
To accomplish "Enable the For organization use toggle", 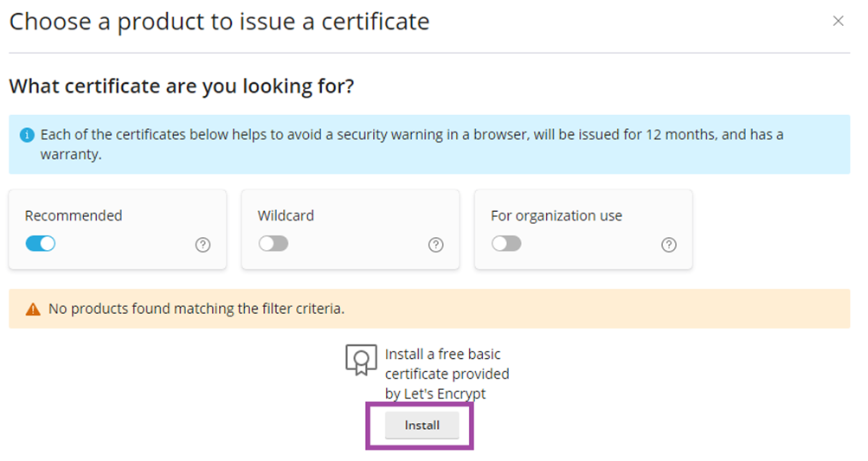I will point(506,244).
